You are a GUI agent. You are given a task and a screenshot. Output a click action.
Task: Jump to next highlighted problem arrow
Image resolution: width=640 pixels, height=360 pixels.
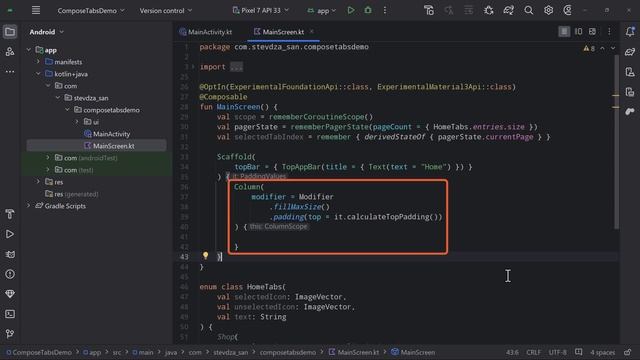coord(613,49)
